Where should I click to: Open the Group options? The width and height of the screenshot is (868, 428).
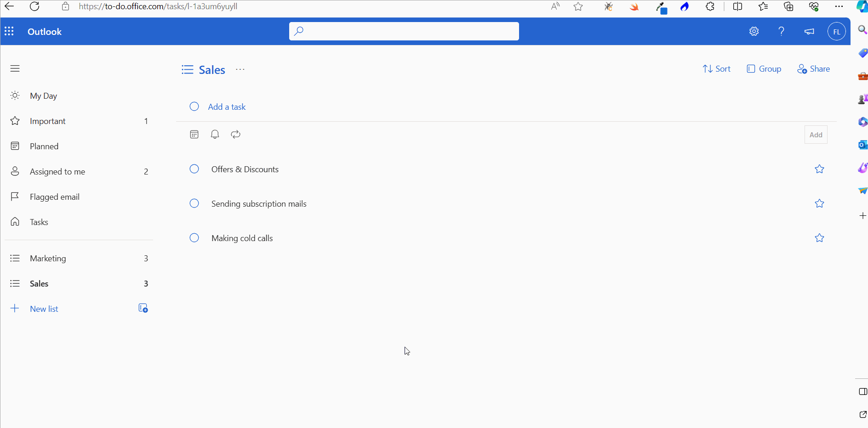click(764, 68)
